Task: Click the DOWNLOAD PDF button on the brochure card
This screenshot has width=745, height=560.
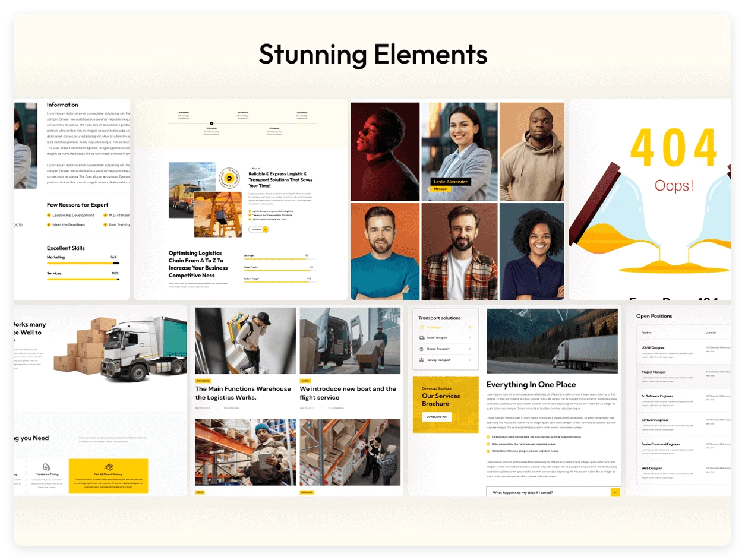Action: pos(437,417)
